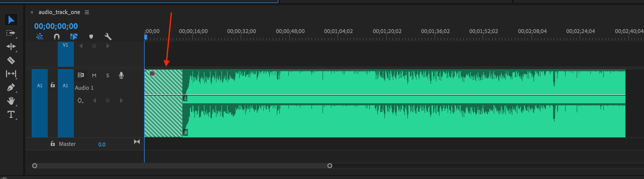Add a marker with marker icon
644x179 pixels.
91,37
